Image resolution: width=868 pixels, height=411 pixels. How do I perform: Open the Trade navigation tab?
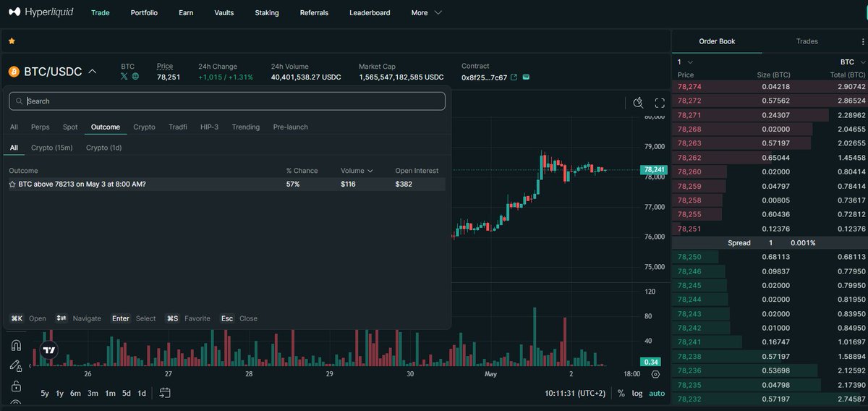(x=101, y=12)
